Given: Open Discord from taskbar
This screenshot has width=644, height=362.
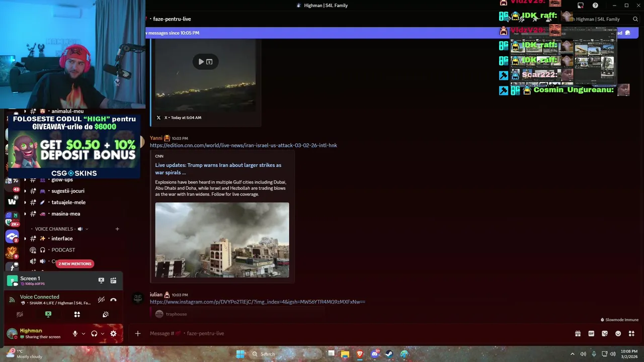Looking at the screenshot, I should (x=375, y=354).
